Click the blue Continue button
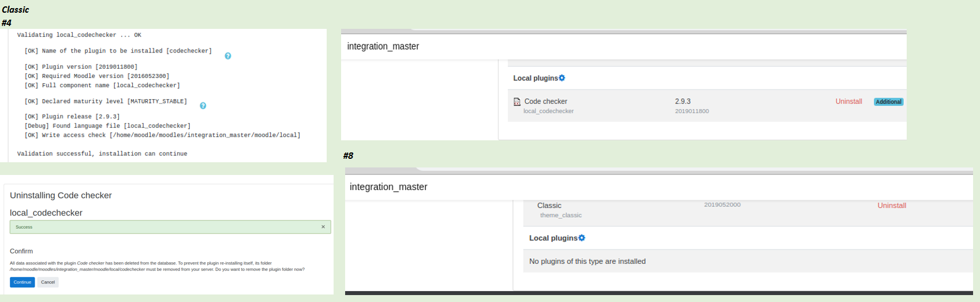 23,282
